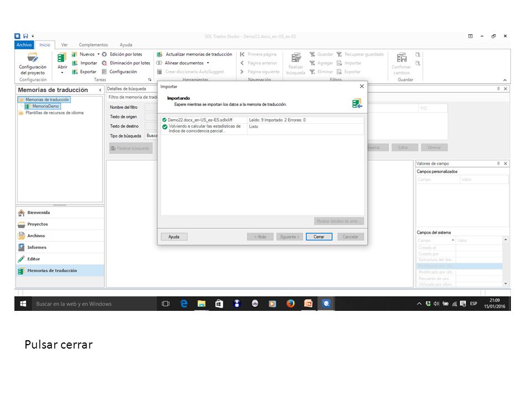The width and height of the screenshot is (532, 399).
Task: Sort Campos del sistema by Campo header
Action: coord(436,240)
